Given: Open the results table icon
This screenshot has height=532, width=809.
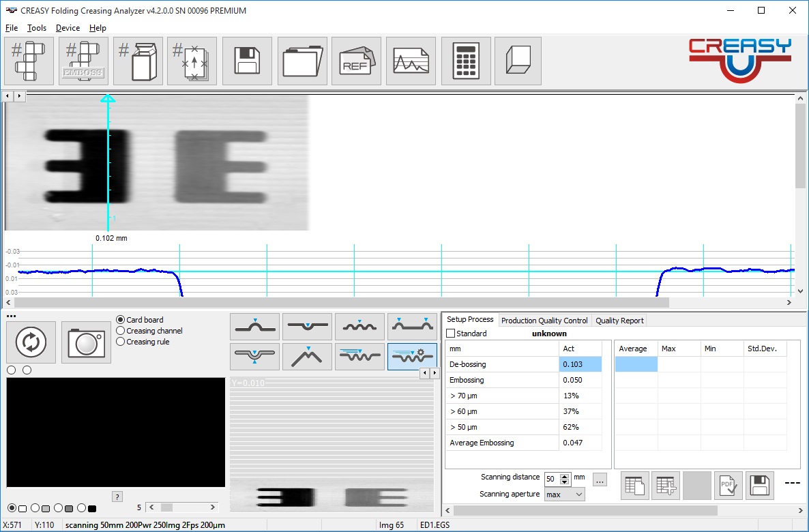Looking at the screenshot, I should pyautogui.click(x=634, y=486).
